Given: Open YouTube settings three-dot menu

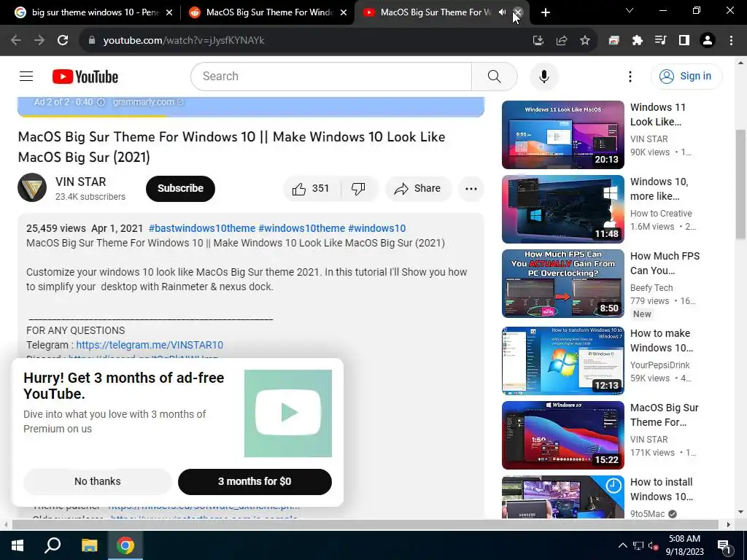Looking at the screenshot, I should click(x=630, y=76).
